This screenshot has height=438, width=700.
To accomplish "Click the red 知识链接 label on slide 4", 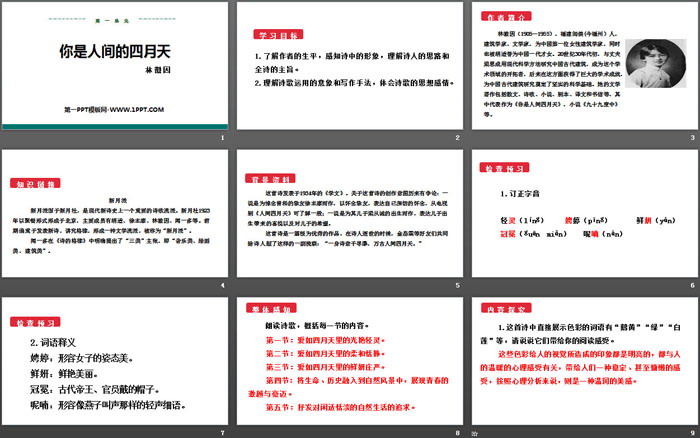I will point(35,184).
